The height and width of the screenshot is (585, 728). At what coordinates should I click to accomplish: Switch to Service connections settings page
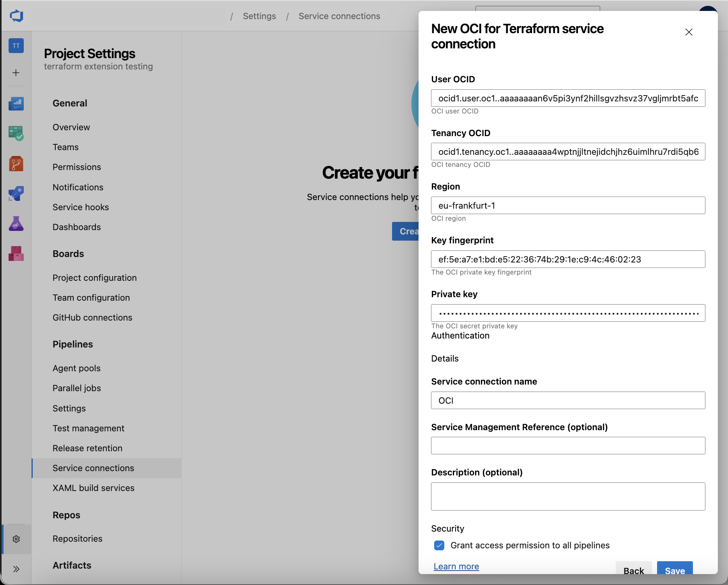93,468
